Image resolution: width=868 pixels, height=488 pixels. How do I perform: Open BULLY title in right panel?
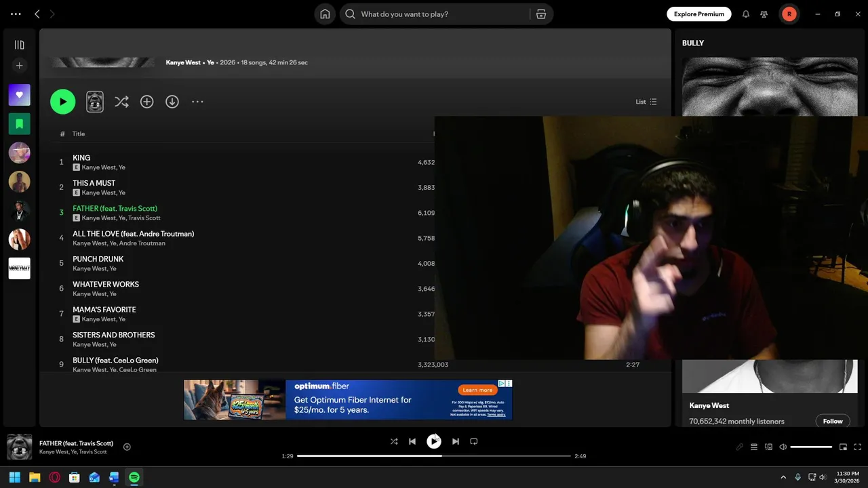[x=693, y=43]
